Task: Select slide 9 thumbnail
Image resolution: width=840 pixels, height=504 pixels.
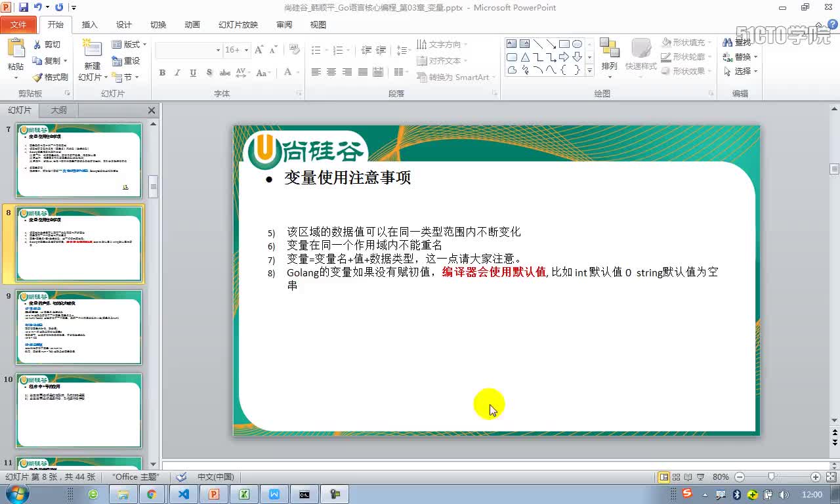Action: coord(79,327)
